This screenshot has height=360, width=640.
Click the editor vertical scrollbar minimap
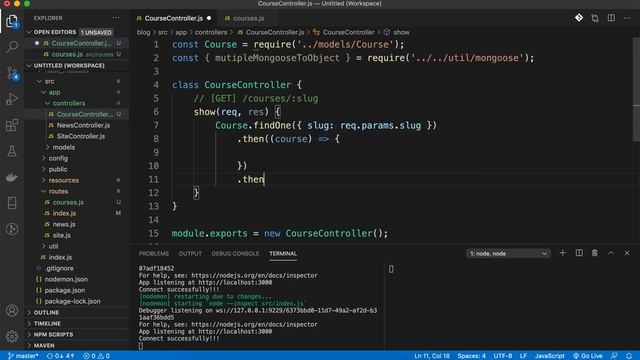tap(636, 88)
